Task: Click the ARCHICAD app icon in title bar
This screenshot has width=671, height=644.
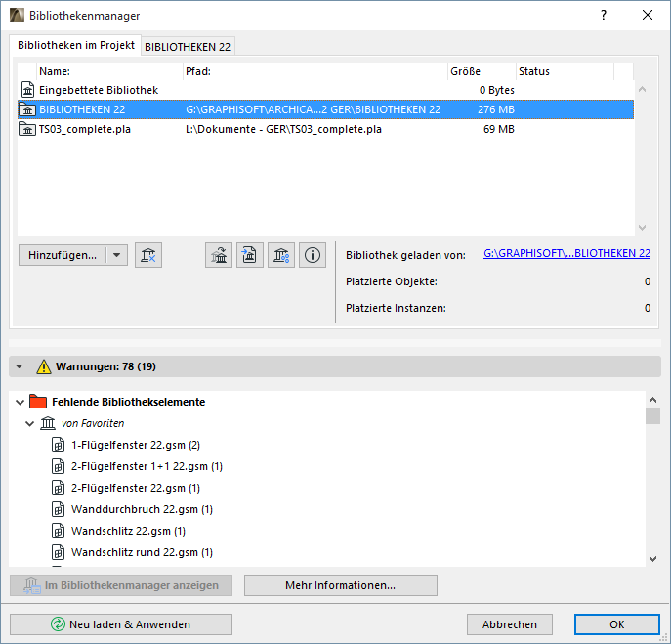Action: coord(18,16)
